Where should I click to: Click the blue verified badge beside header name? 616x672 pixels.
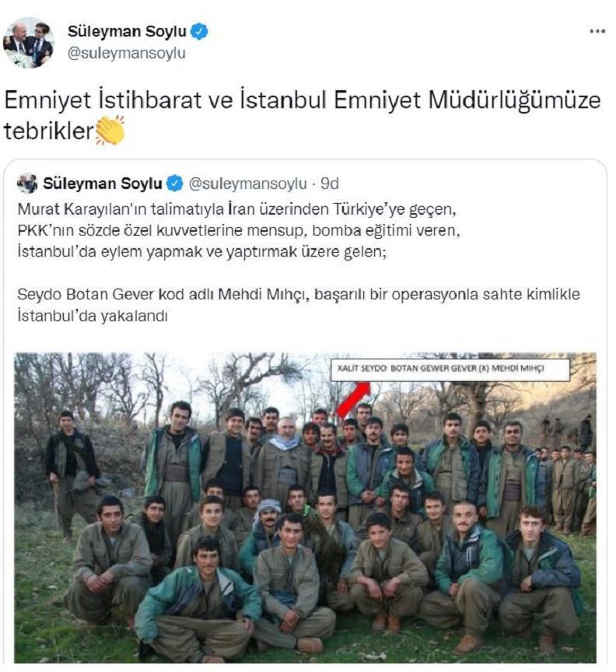199,32
